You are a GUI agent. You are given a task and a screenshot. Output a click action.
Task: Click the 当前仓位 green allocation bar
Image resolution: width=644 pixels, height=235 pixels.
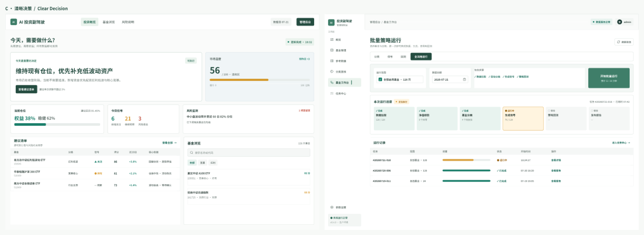[x=30, y=124]
